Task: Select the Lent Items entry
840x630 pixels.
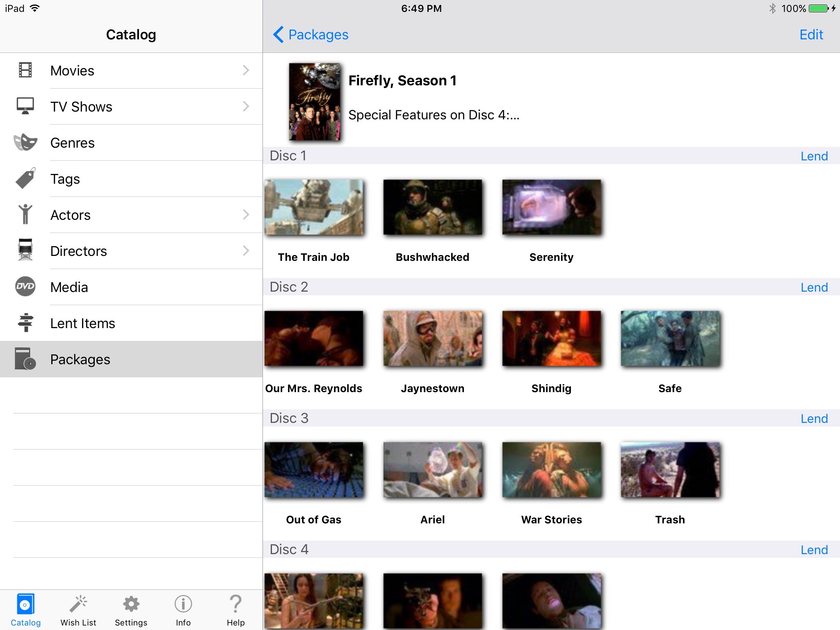Action: pyautogui.click(x=131, y=323)
